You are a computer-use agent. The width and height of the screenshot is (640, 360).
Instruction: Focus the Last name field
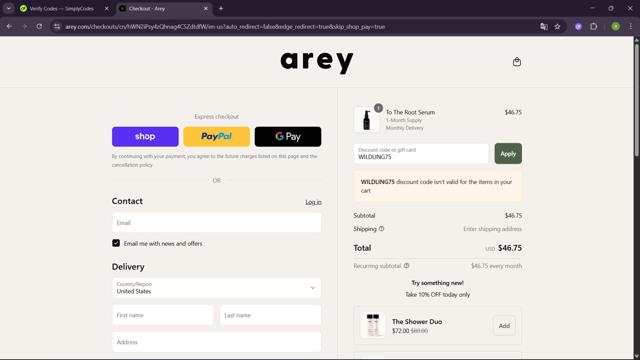[270, 315]
